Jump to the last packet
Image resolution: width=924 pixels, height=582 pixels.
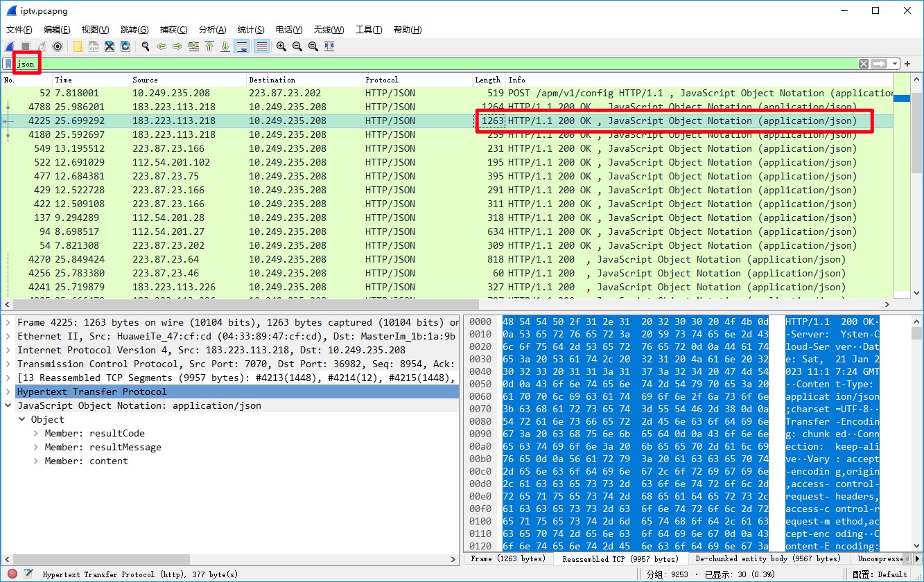pos(225,46)
